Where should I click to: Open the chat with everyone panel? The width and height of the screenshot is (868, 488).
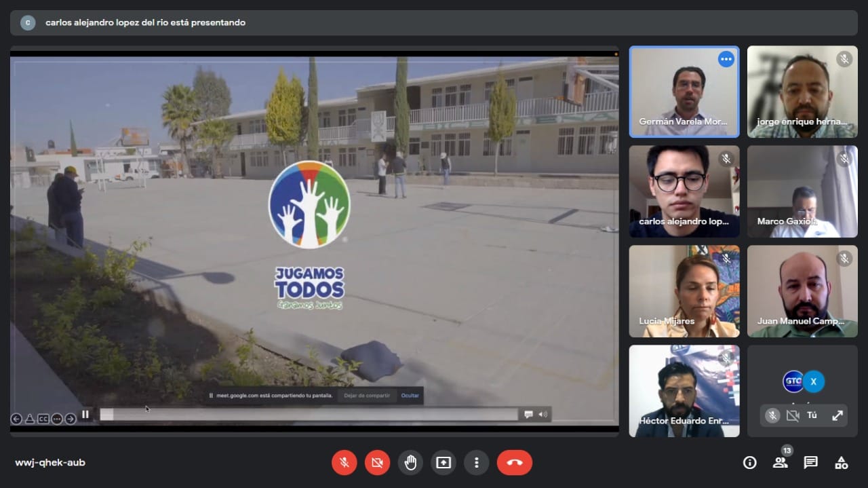tap(810, 463)
